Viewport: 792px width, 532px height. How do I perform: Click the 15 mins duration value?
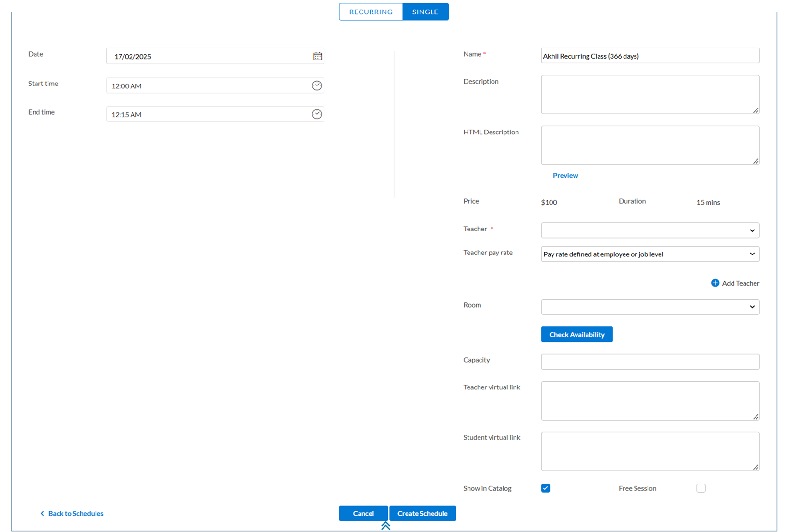(708, 202)
